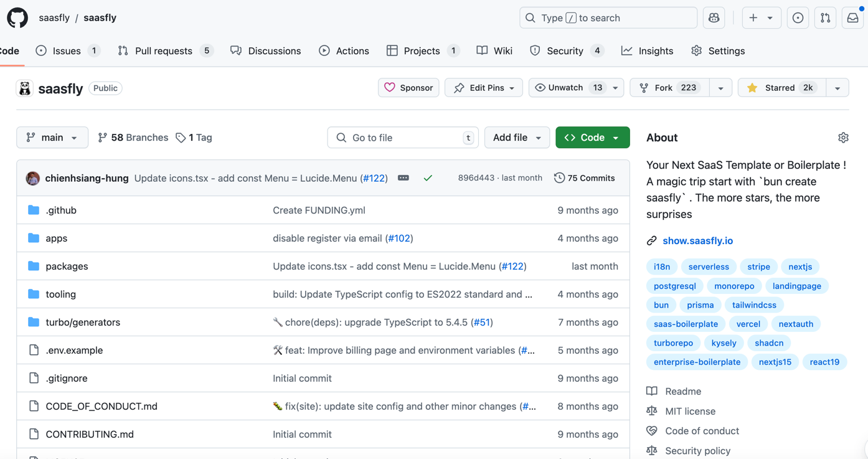
Task: Open GitHub Copilot chat icon beside search
Action: click(x=714, y=17)
